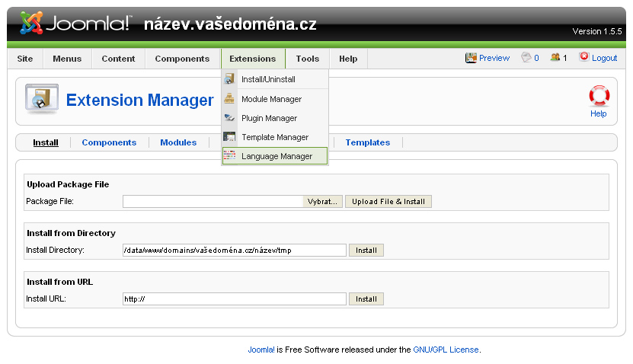This screenshot has height=364, width=633.
Task: Focus the Install Directory input field
Action: [235, 251]
